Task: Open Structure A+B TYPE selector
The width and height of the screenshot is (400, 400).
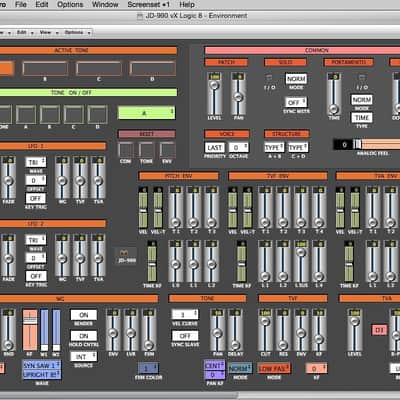Action: tap(274, 147)
